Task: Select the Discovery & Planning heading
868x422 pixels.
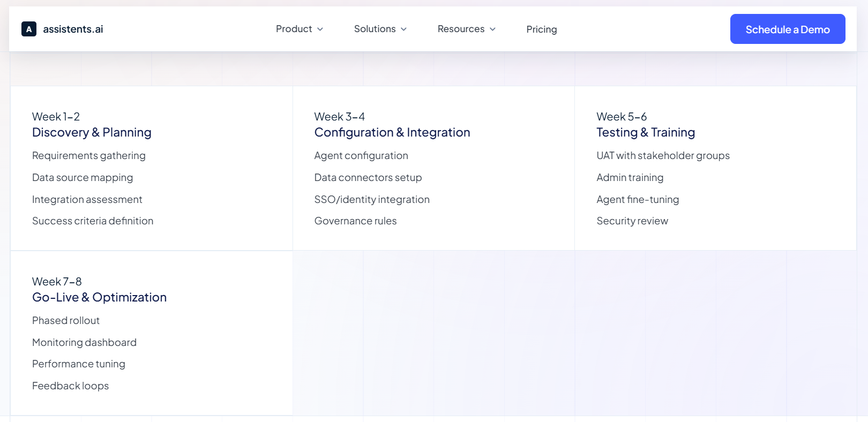Action: pos(92,132)
